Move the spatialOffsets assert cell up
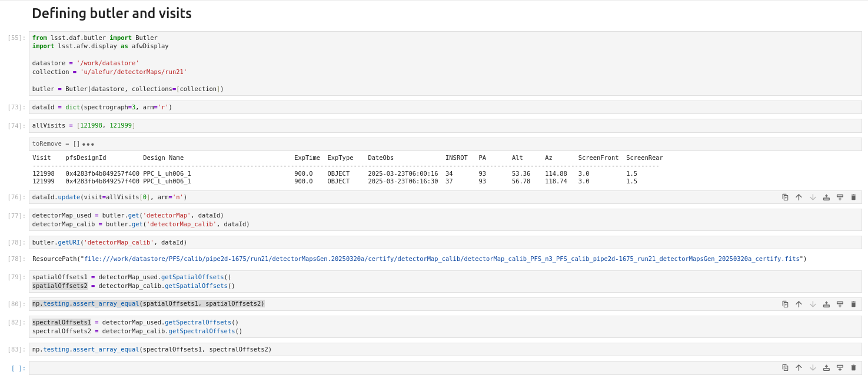This screenshot has width=868, height=385. (799, 304)
